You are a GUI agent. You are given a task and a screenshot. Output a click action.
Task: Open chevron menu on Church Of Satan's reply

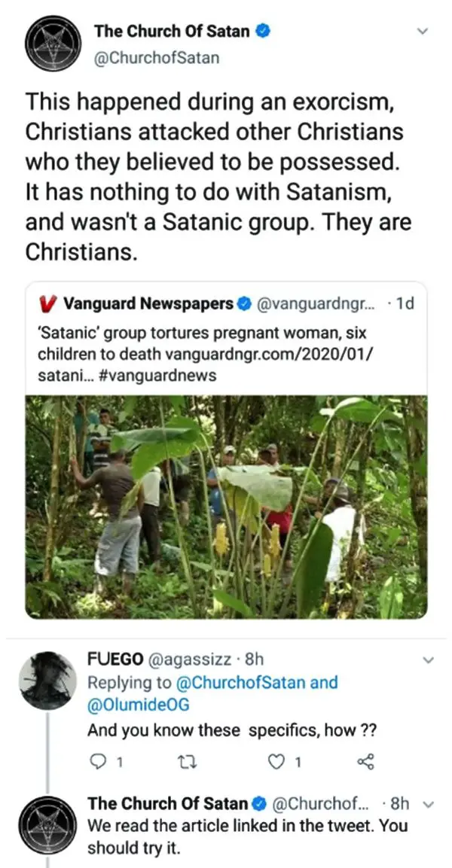pos(430,804)
